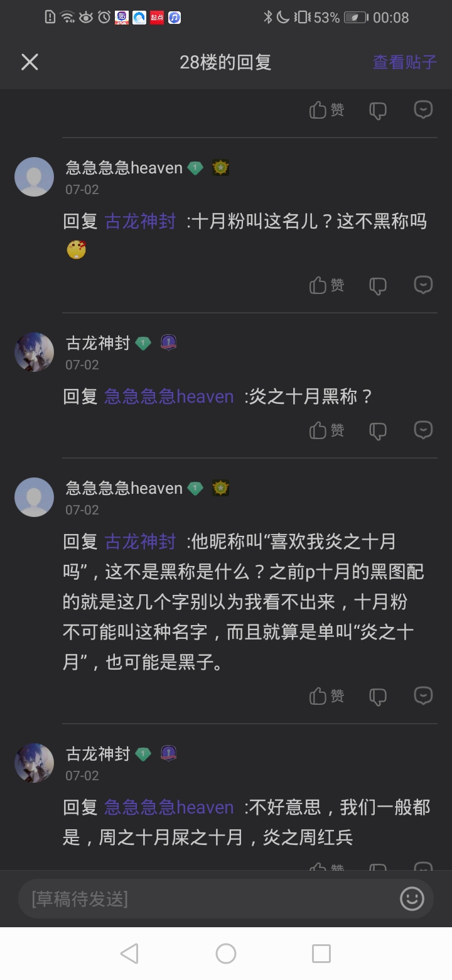Tap 急急急急heaven mention in 炎之十月黑称 reply
The height and width of the screenshot is (980, 452).
point(169,396)
